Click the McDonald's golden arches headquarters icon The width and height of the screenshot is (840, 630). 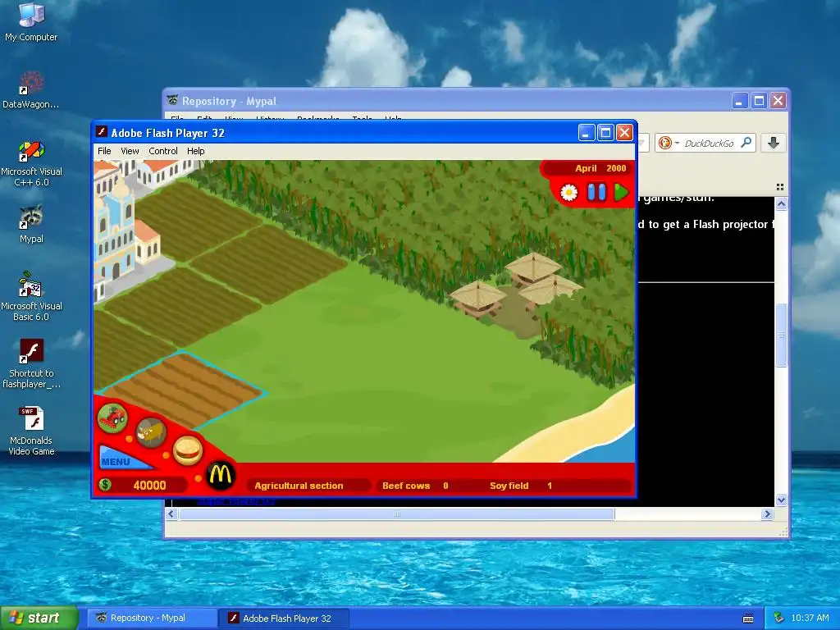click(220, 475)
